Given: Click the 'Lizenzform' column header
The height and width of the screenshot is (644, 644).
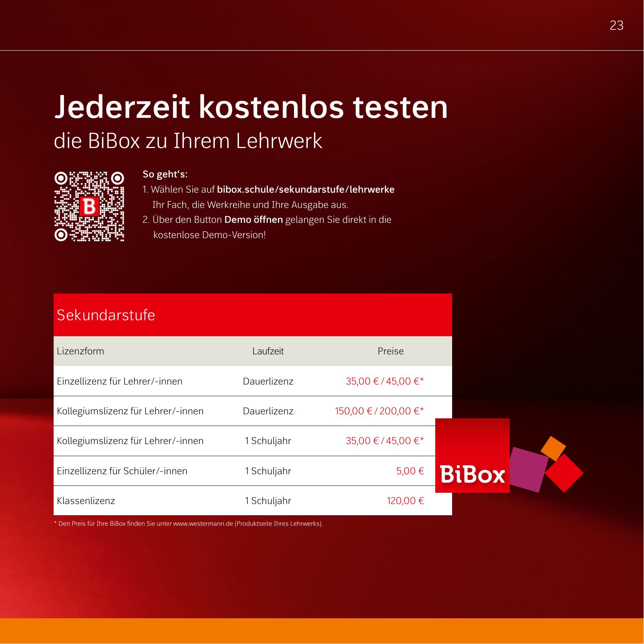Looking at the screenshot, I should point(80,351).
